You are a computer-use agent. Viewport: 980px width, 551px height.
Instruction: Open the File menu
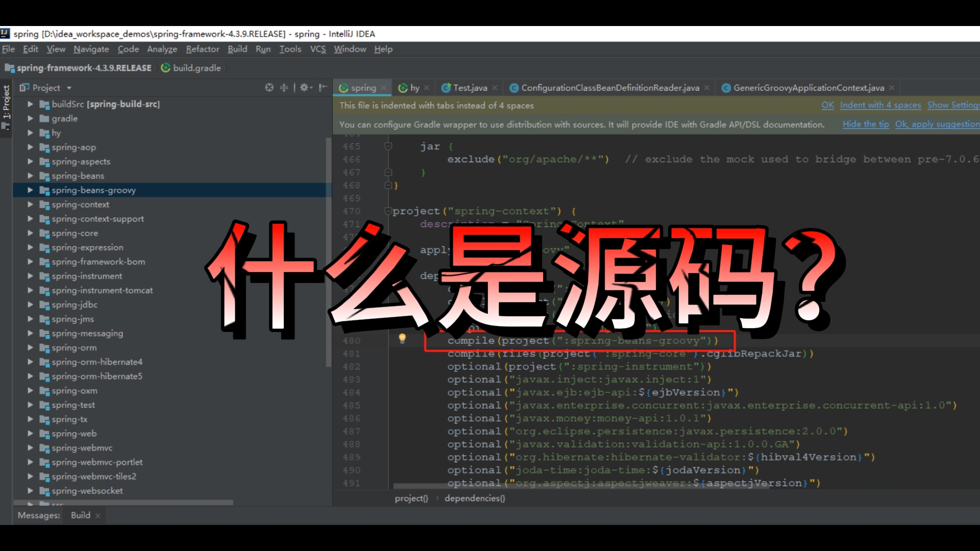point(8,49)
